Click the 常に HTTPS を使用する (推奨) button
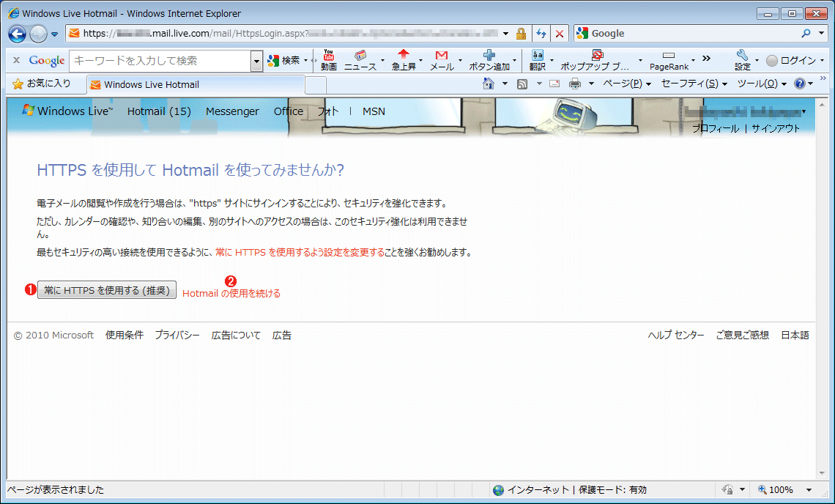The height and width of the screenshot is (504, 835). [x=107, y=290]
